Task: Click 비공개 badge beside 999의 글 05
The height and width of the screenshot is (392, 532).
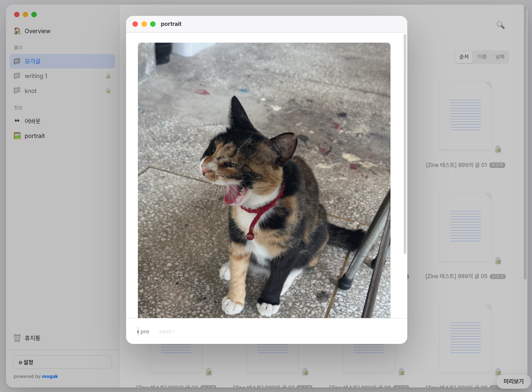Action: coord(498,277)
